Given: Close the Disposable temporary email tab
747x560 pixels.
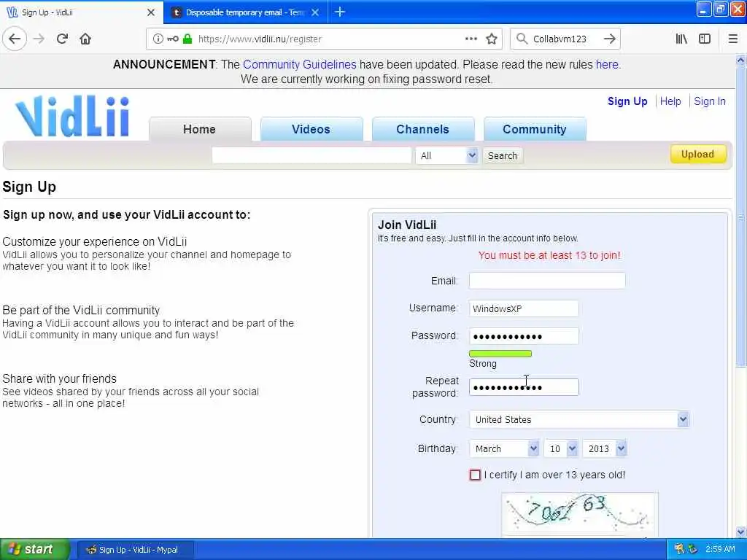Looking at the screenshot, I should coord(315,12).
